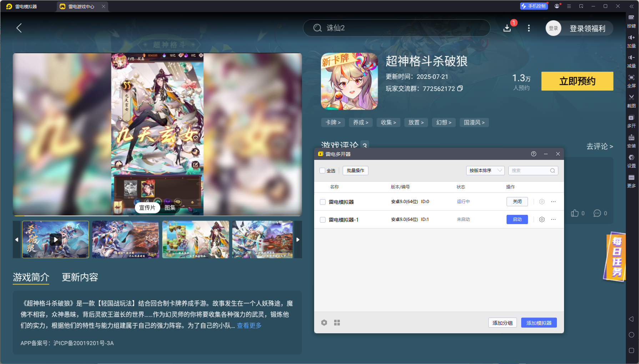Go to 去评论 > reviews link
The height and width of the screenshot is (364, 639).
(599, 146)
